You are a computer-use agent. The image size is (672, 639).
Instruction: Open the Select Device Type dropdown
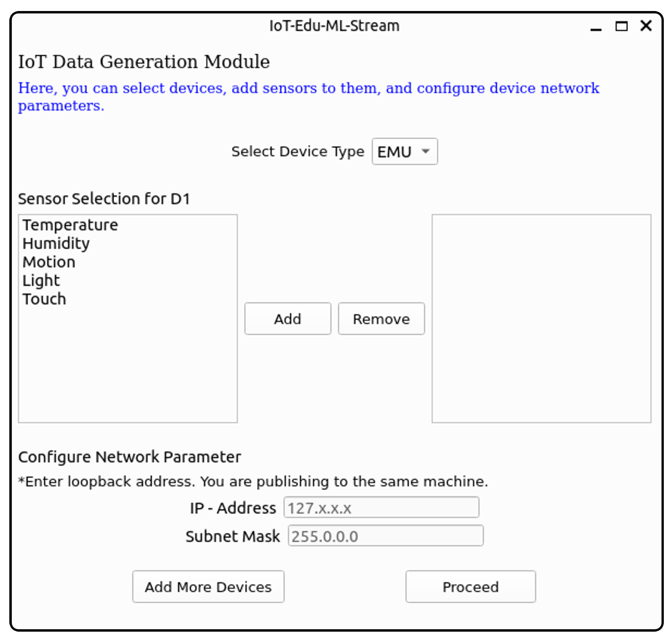(x=404, y=151)
